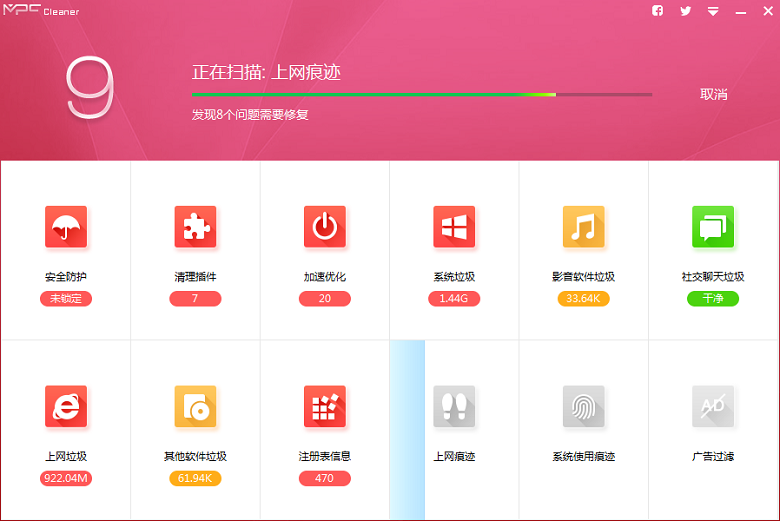The height and width of the screenshot is (521, 780).
Task: Cancel the scan with 取消 button
Action: (713, 94)
